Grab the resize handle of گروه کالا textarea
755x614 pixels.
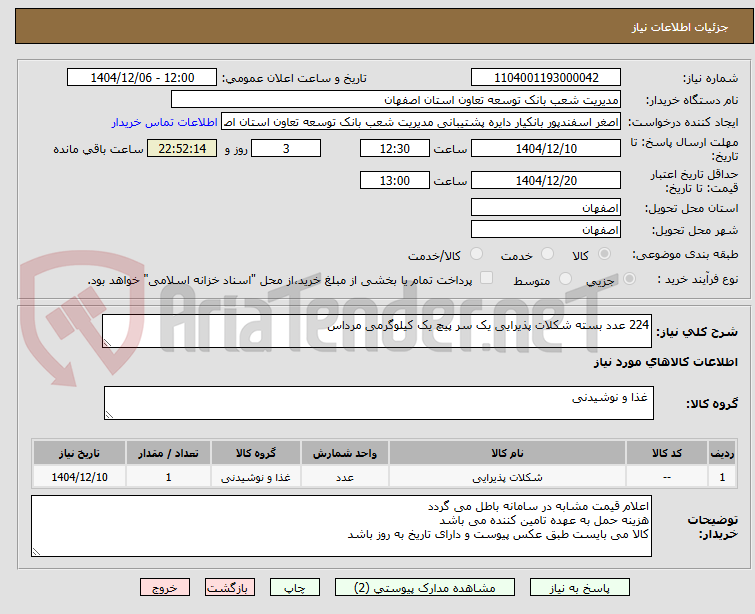109,415
